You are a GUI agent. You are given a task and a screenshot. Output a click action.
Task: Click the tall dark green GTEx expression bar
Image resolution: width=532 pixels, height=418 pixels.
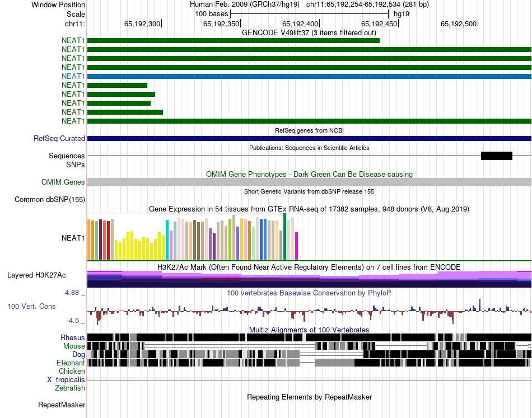point(284,237)
